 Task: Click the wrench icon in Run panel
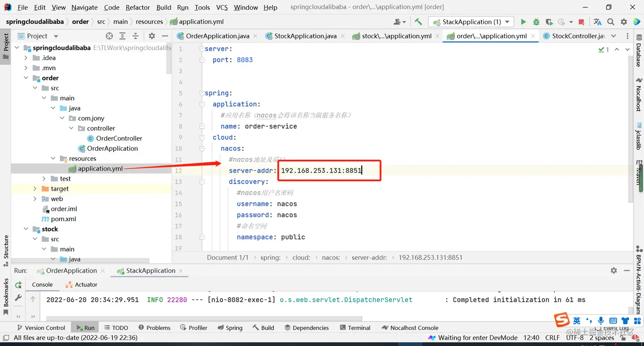tap(18, 298)
